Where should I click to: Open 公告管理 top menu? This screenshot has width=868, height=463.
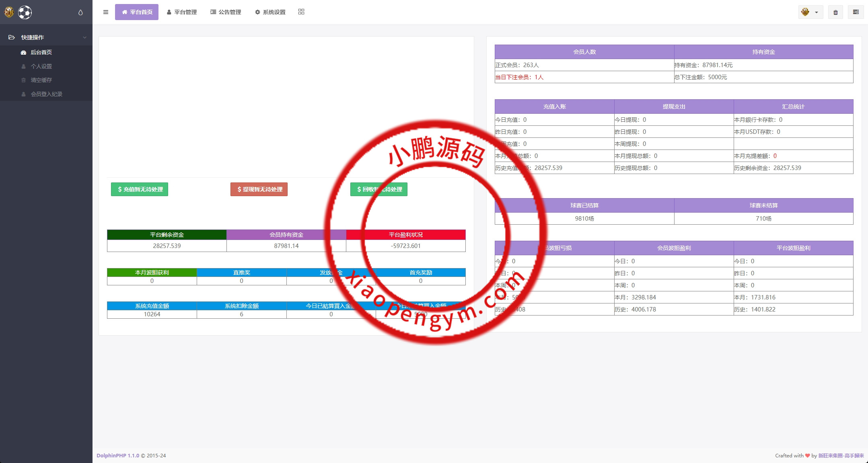click(x=226, y=12)
